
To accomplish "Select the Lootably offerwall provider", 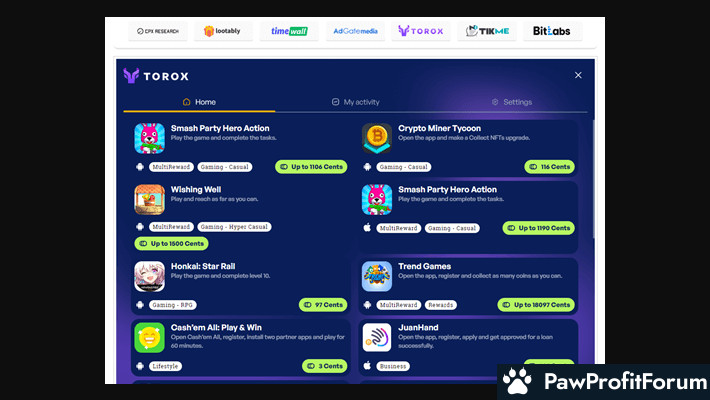I will coord(222,31).
